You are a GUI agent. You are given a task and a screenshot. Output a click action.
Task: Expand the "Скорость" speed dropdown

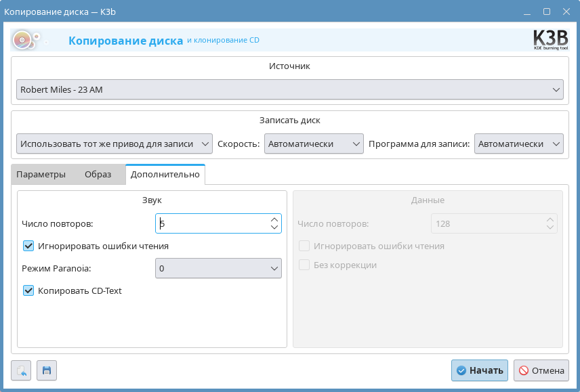[314, 144]
